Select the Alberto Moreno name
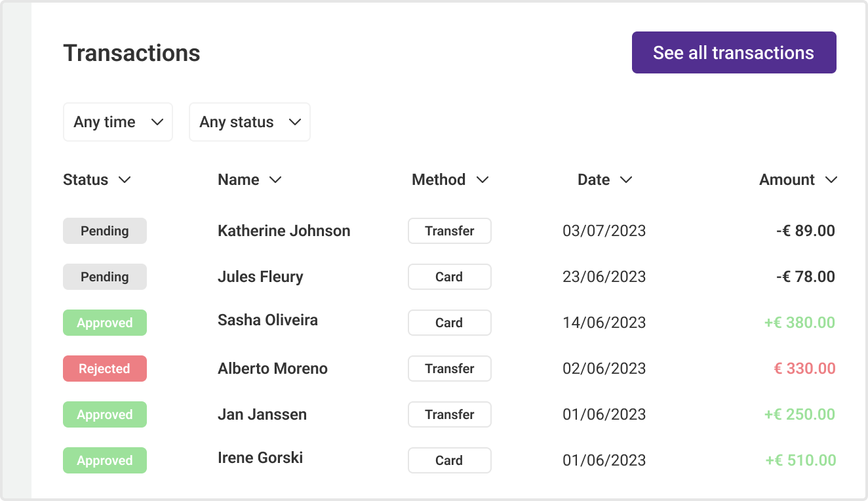Image resolution: width=868 pixels, height=501 pixels. tap(273, 369)
